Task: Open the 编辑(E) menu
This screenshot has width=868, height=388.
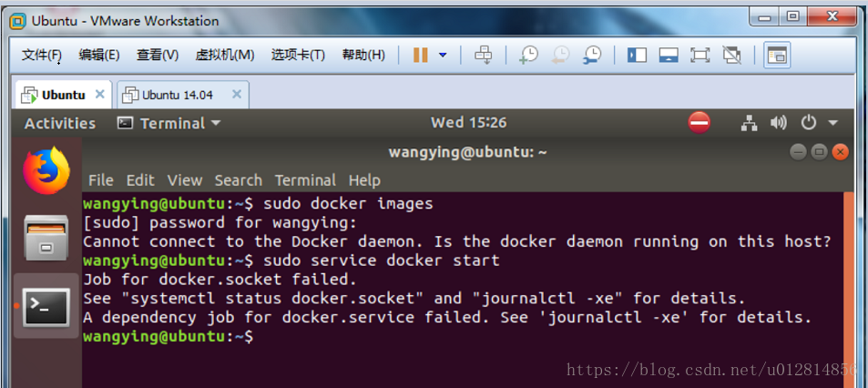Action: [99, 55]
